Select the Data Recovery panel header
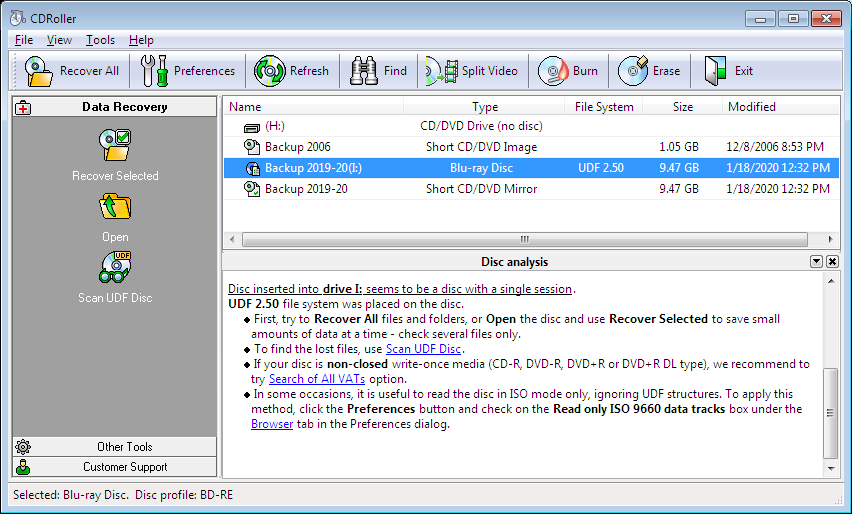The height and width of the screenshot is (514, 852). pos(115,107)
